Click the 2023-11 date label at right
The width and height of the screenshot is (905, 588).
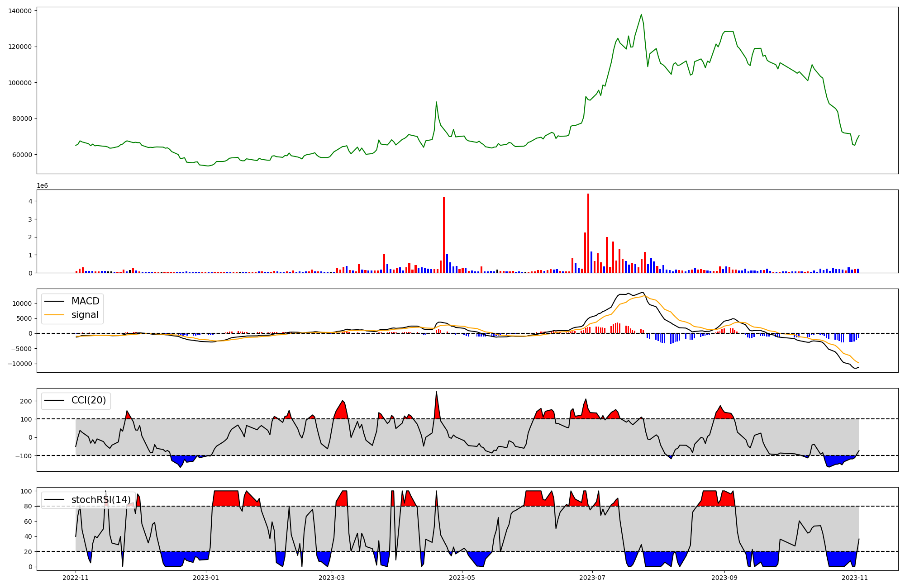click(x=854, y=578)
